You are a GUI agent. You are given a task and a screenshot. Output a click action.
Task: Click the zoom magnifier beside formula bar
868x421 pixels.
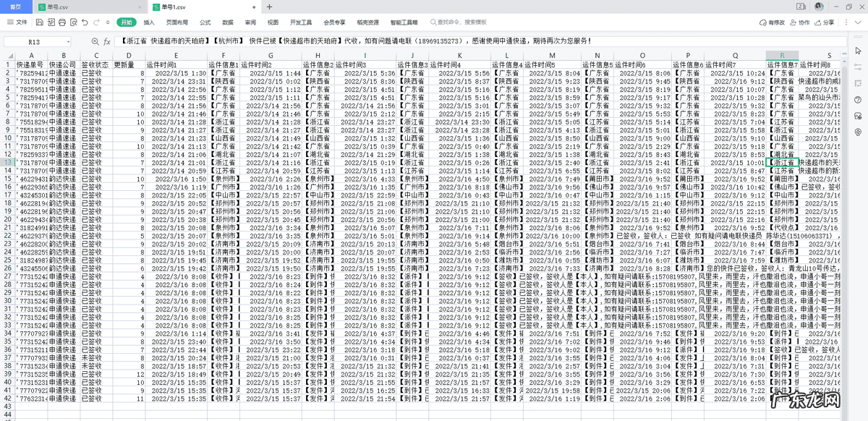coord(95,42)
